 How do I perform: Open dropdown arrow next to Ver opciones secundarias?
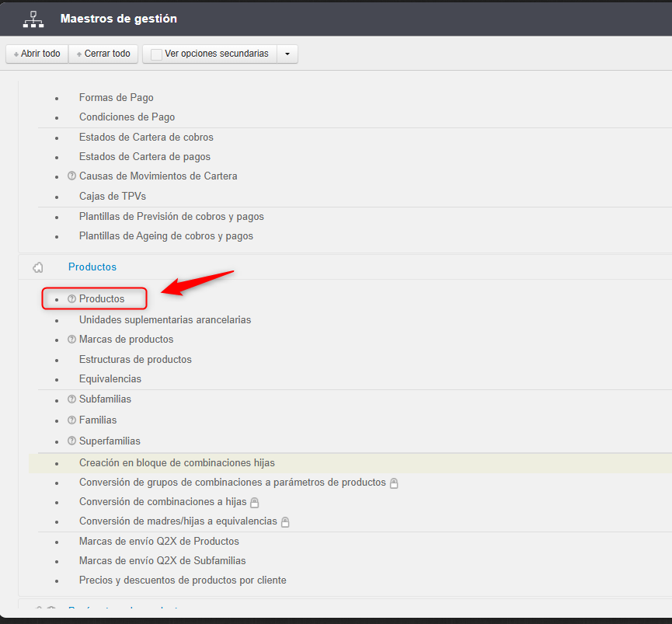(x=287, y=54)
